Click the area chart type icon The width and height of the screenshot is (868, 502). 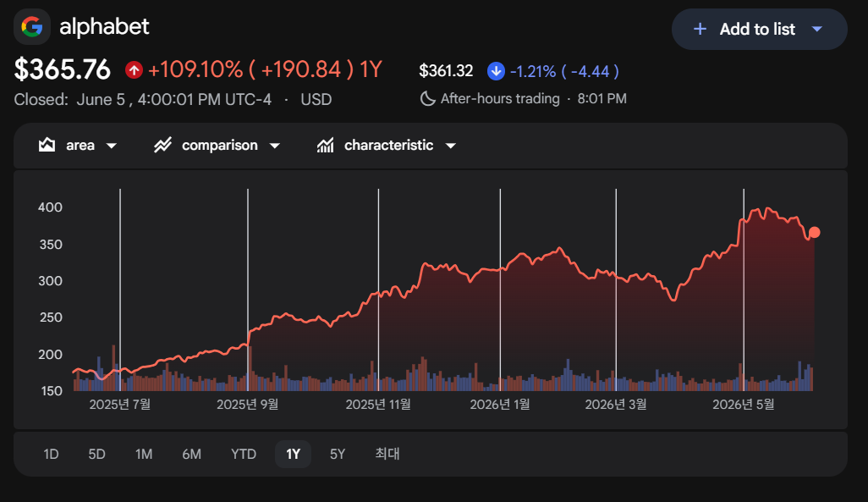(x=47, y=145)
